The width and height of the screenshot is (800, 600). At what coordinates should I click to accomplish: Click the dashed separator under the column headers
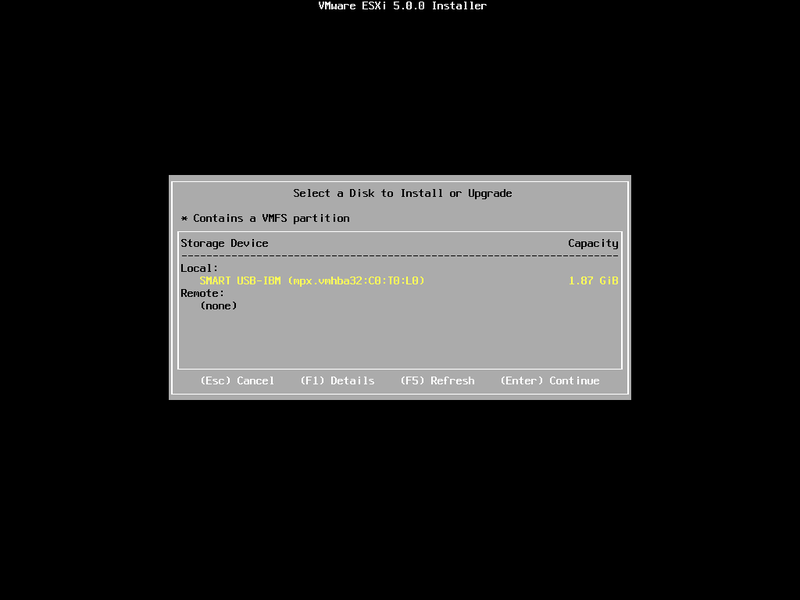(x=400, y=256)
